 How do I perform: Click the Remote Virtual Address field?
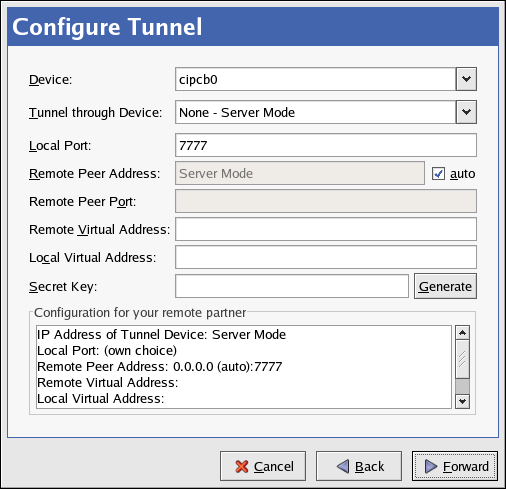pyautogui.click(x=326, y=229)
